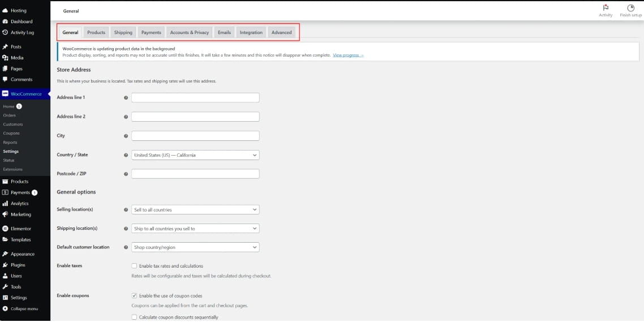
Task: Open Elementor from the sidebar
Action: point(20,229)
